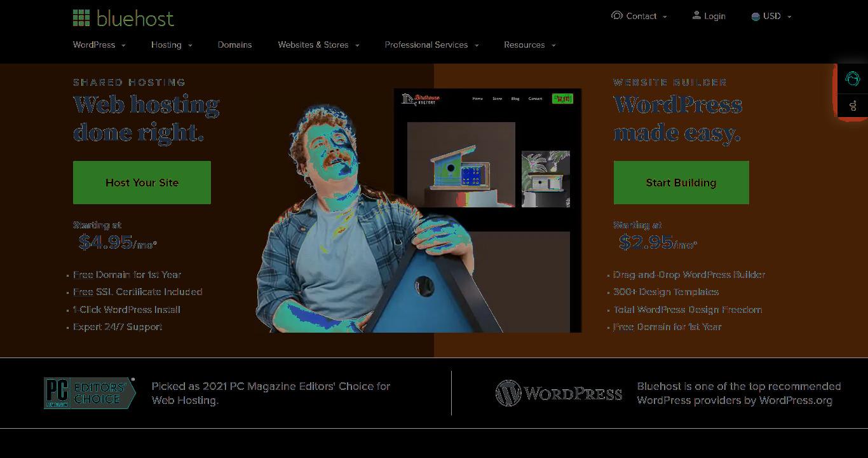Expand the Hosting menu chevron

(x=190, y=45)
